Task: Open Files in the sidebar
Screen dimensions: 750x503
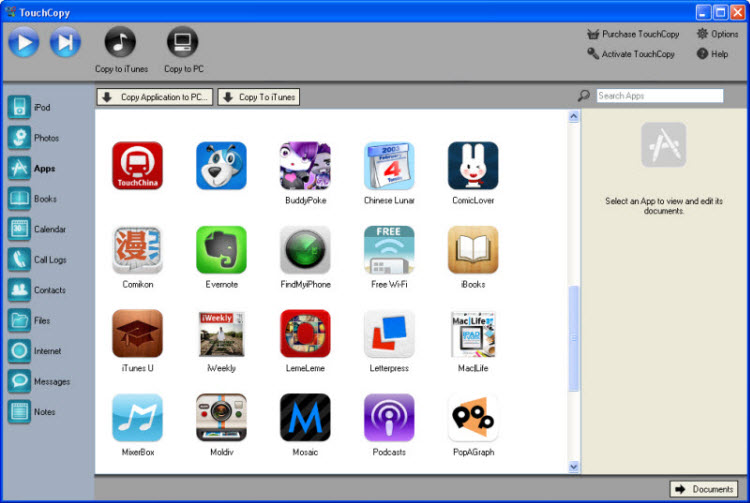Action: (x=29, y=320)
